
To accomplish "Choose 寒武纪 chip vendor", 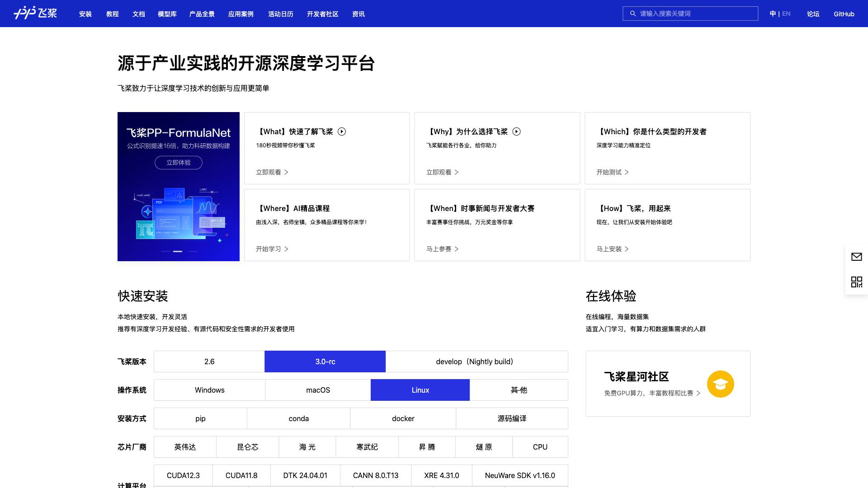I will 367,447.
